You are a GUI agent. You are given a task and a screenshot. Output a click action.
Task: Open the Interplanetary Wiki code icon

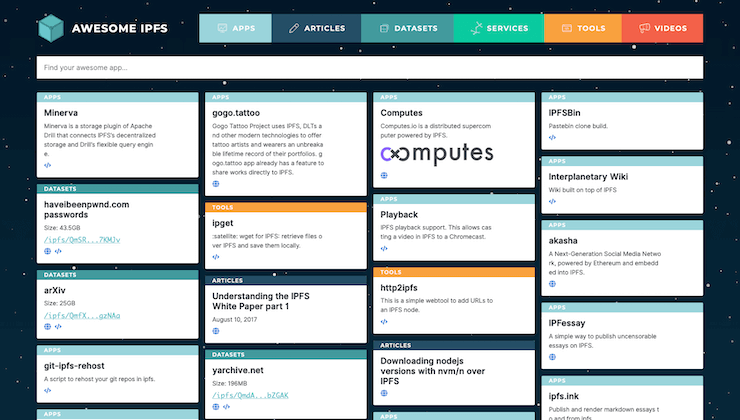553,201
